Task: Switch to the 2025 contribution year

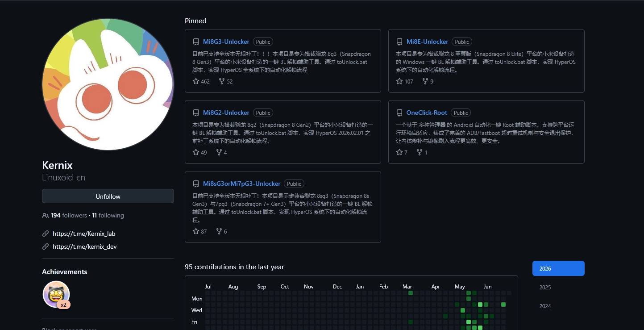Action: (x=558, y=287)
